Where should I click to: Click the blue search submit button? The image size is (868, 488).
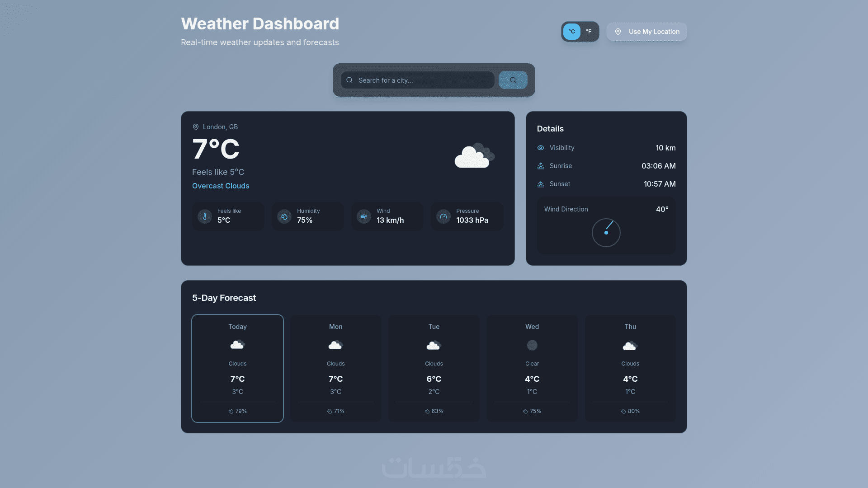click(513, 80)
